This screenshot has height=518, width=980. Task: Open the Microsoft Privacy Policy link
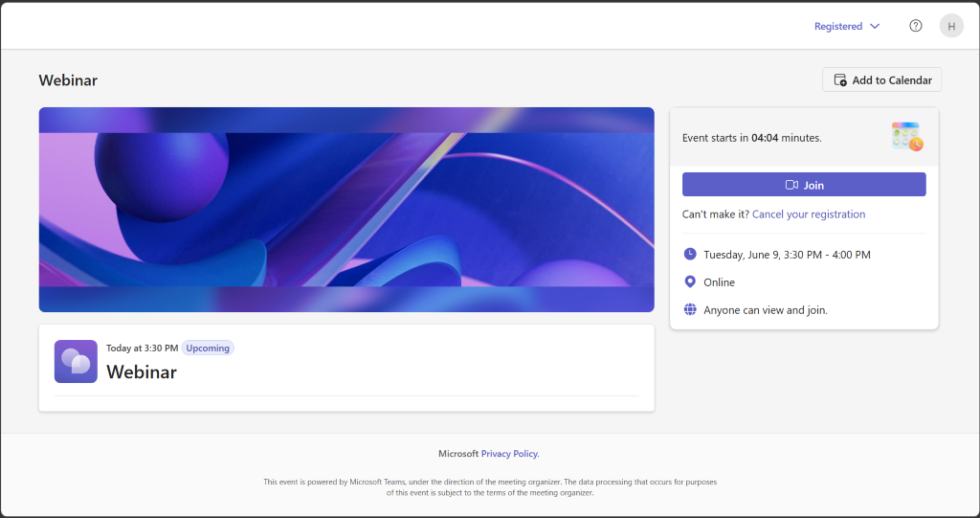[x=510, y=454]
